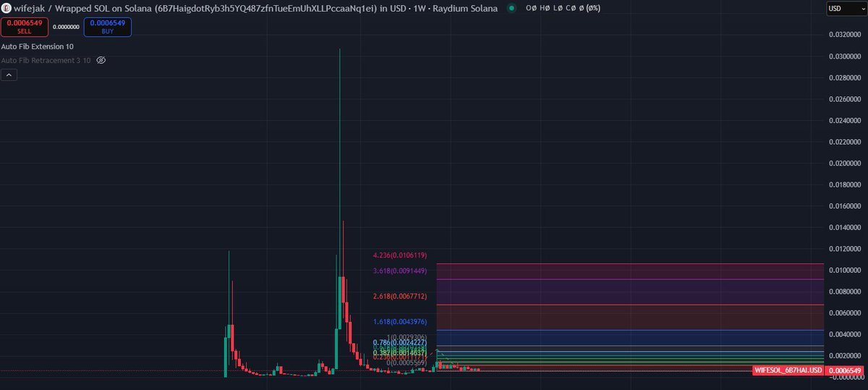The image size is (868, 390).
Task: Click the 2.618(0.0067712) Fib level label
Action: 399,297
